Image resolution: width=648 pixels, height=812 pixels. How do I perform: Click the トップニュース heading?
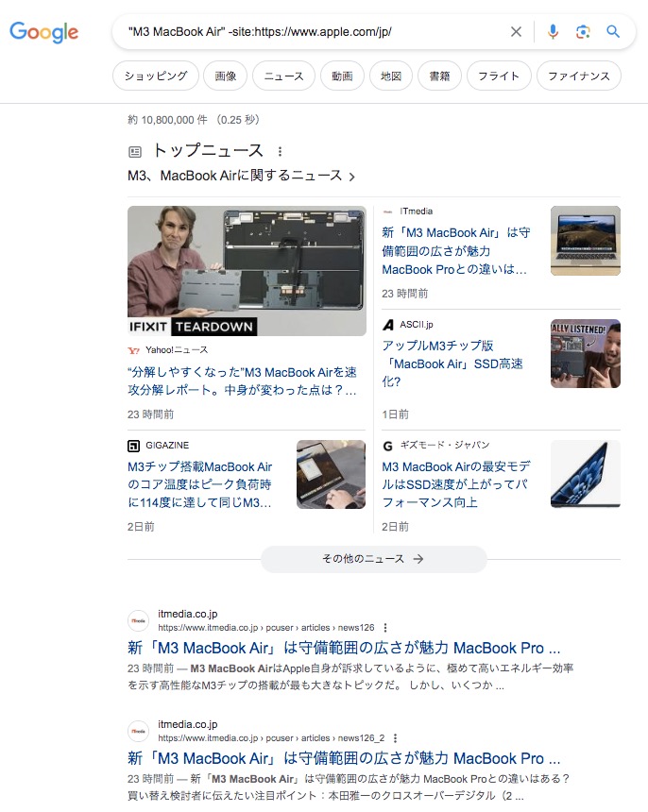208,151
